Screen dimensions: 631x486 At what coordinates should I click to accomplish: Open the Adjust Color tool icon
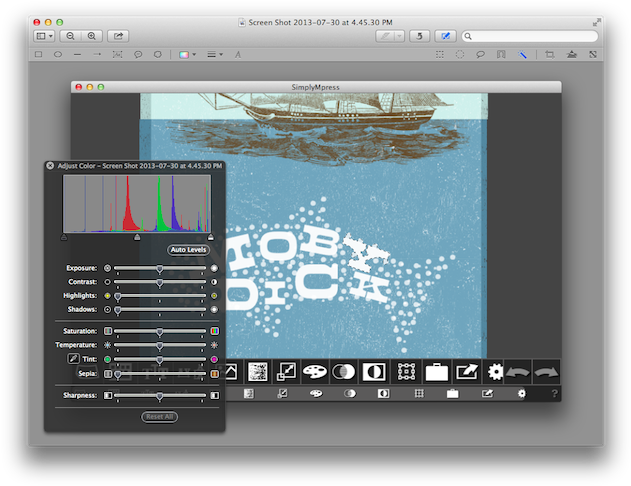(571, 54)
